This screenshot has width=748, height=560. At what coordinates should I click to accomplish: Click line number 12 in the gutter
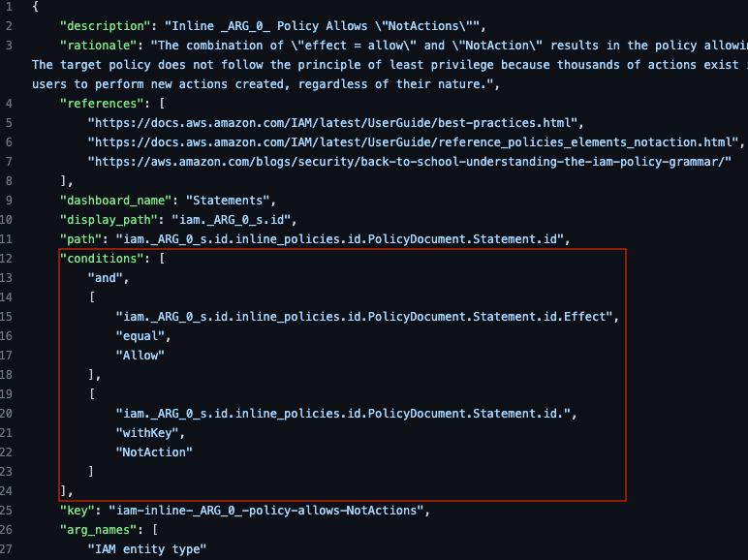click(6, 259)
